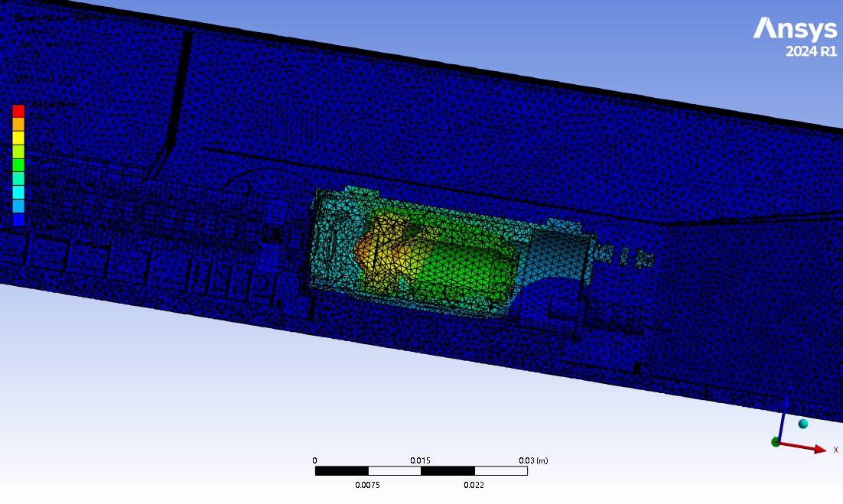Click the 0.015 ruler label

pyautogui.click(x=420, y=460)
